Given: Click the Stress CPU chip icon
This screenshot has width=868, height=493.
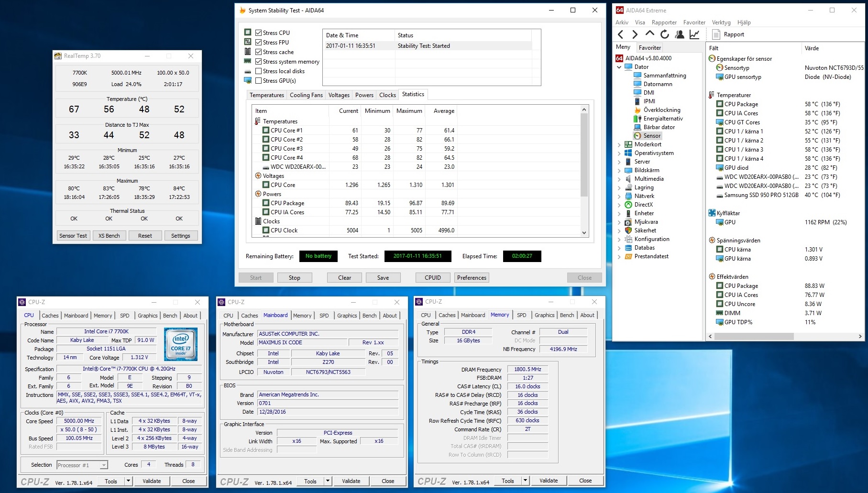Looking at the screenshot, I should coord(248,33).
